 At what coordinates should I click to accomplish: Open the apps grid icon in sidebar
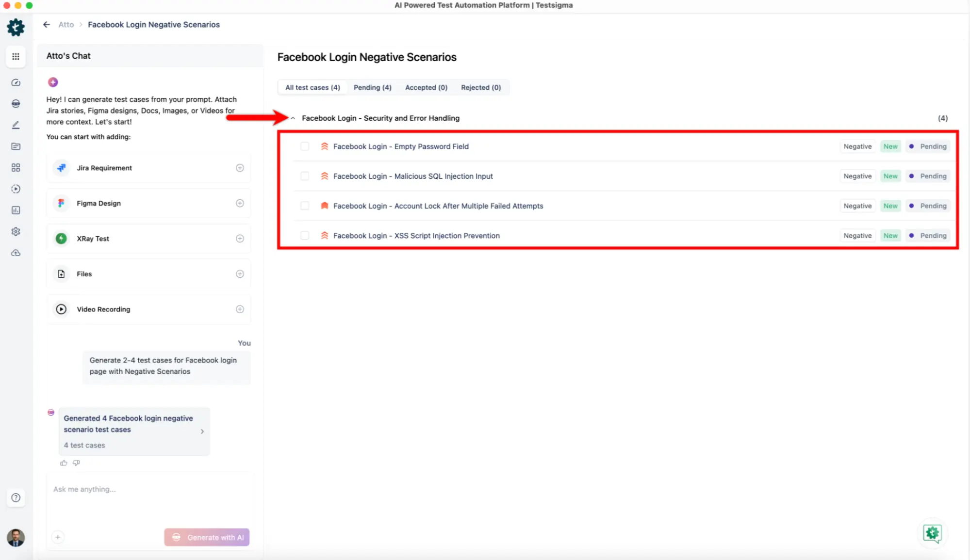[x=16, y=57]
